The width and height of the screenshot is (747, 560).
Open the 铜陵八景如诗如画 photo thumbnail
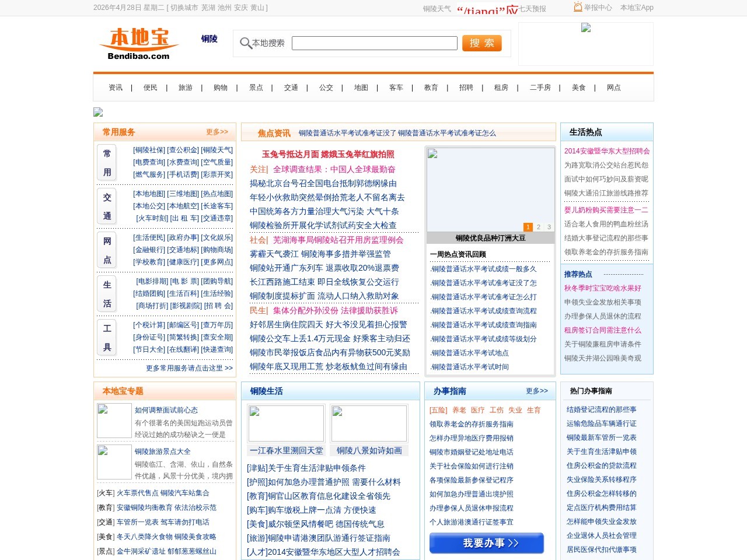[369, 423]
